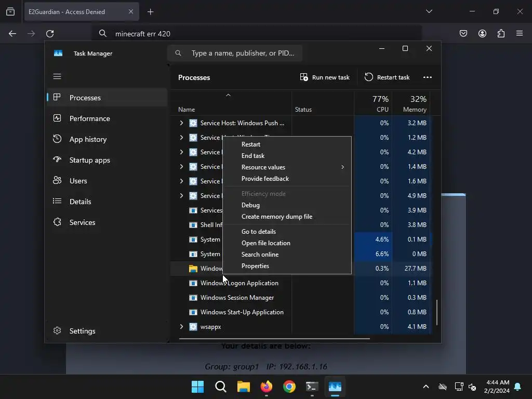Expand Service Host: Windows Push row
The width and height of the screenshot is (532, 399).
pyautogui.click(x=181, y=123)
